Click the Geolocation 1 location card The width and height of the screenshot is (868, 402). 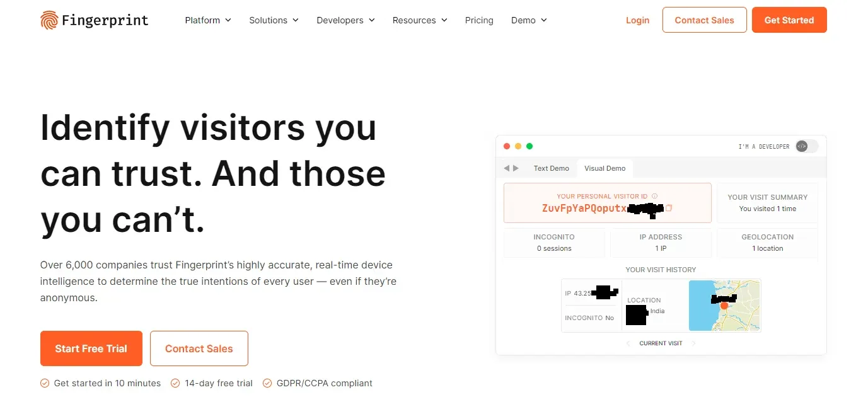click(x=767, y=243)
